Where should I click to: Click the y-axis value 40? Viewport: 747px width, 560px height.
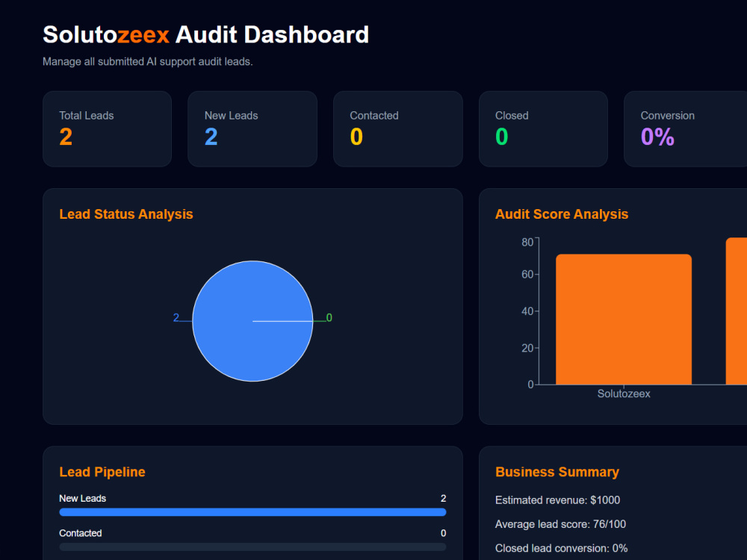pyautogui.click(x=527, y=311)
